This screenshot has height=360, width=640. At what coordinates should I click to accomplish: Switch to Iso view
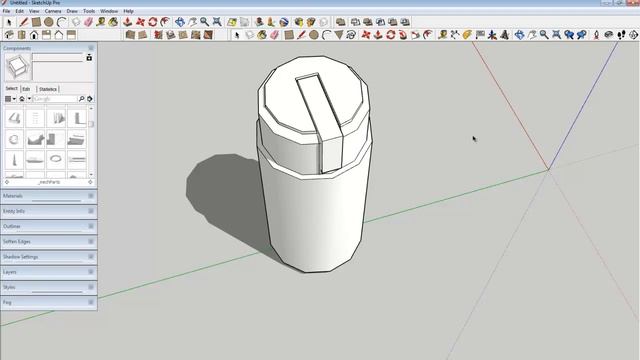[9, 35]
